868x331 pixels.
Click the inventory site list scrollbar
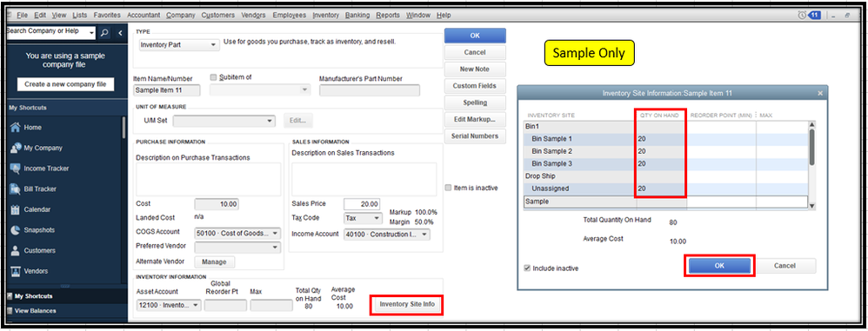(812, 147)
